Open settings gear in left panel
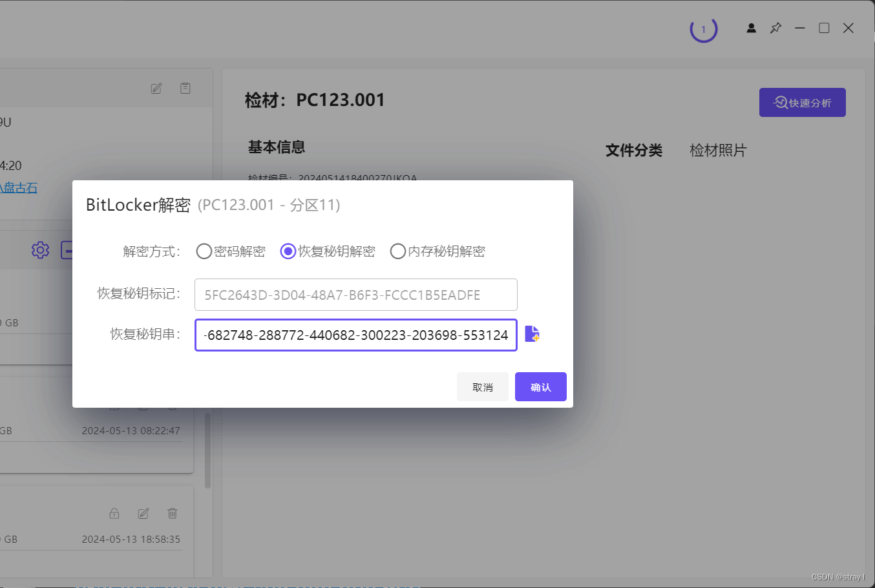This screenshot has height=588, width=875. pos(40,250)
